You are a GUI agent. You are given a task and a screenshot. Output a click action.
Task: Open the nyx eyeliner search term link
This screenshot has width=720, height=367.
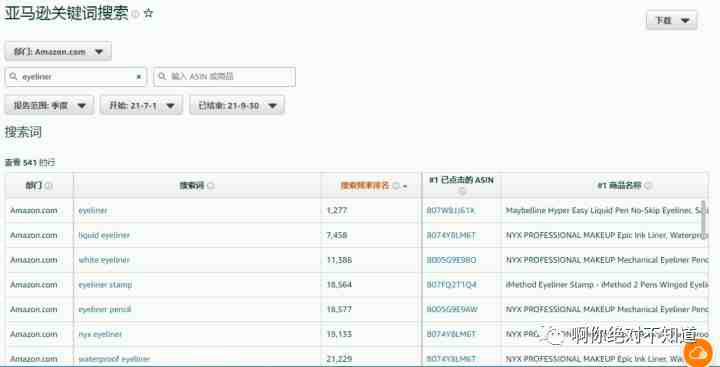tap(101, 334)
